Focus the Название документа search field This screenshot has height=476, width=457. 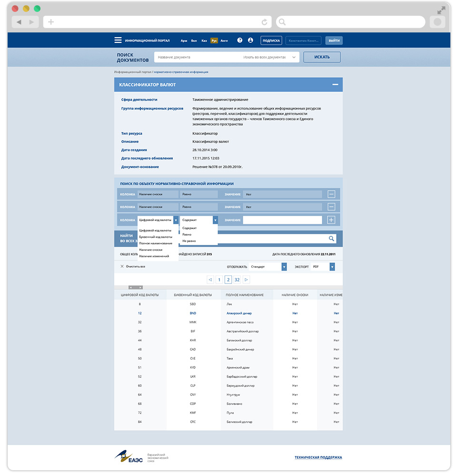click(197, 57)
